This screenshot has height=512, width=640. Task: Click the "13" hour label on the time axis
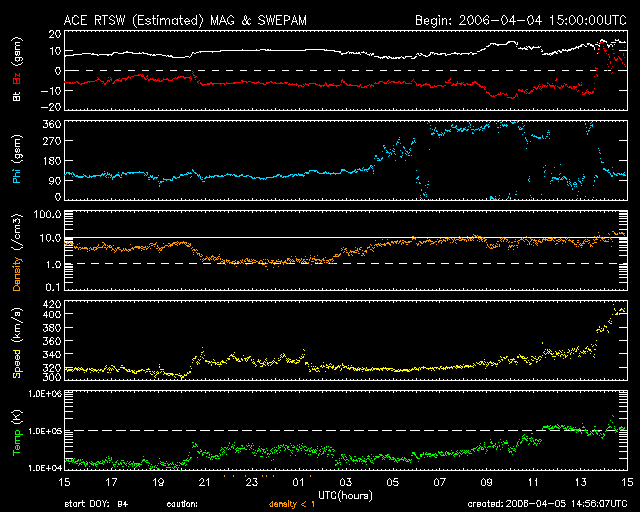pyautogui.click(x=580, y=483)
